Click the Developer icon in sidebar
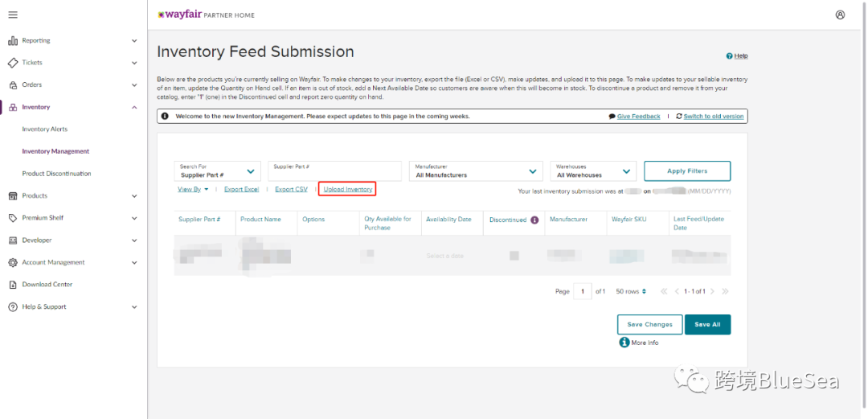 (x=13, y=240)
